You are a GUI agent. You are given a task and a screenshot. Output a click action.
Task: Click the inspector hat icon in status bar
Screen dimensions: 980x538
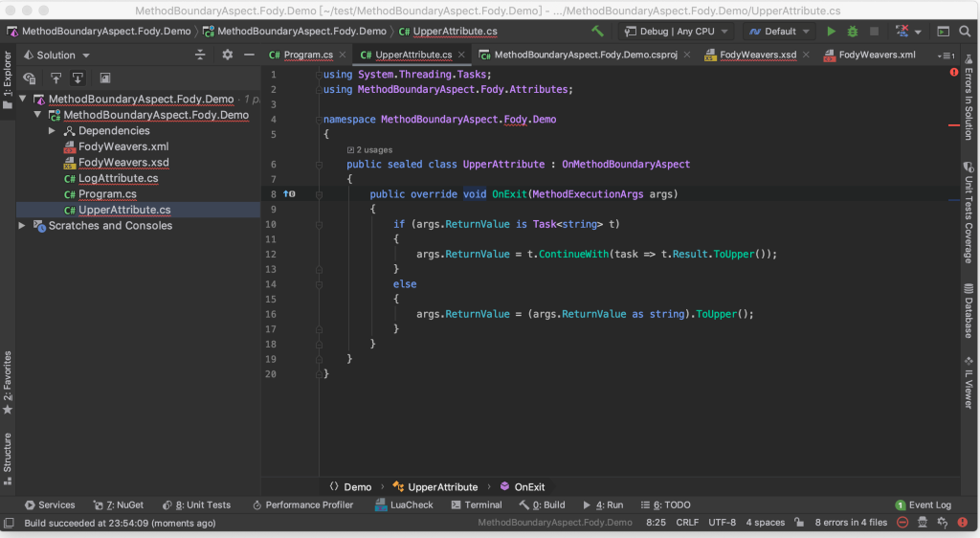(923, 523)
